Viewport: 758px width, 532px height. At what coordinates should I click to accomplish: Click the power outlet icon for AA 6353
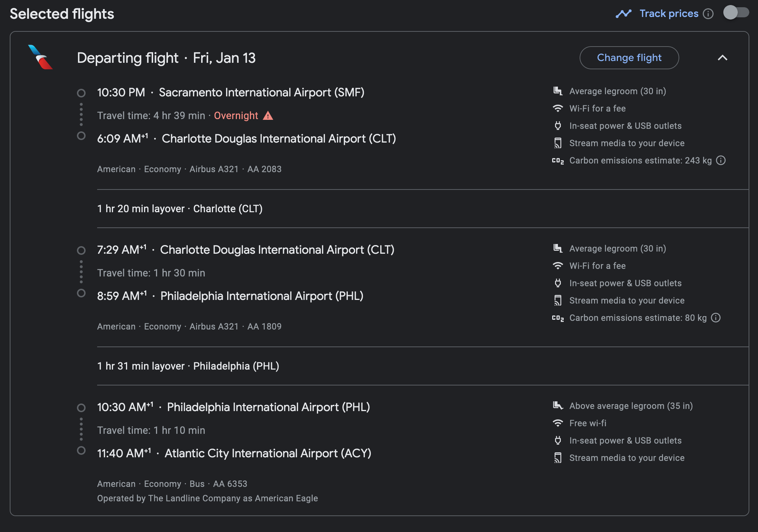click(x=558, y=440)
